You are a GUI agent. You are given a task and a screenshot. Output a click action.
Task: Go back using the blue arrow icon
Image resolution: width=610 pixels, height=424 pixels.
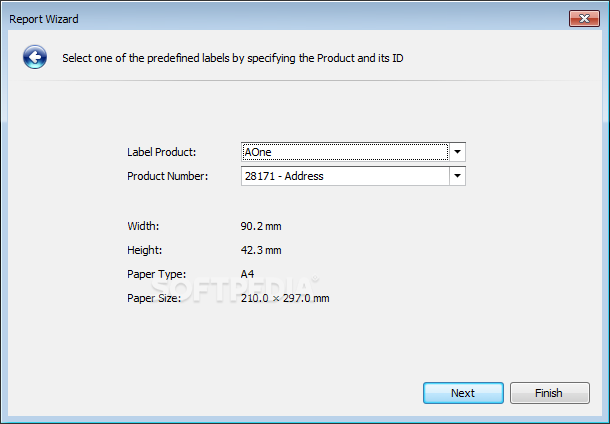click(35, 58)
